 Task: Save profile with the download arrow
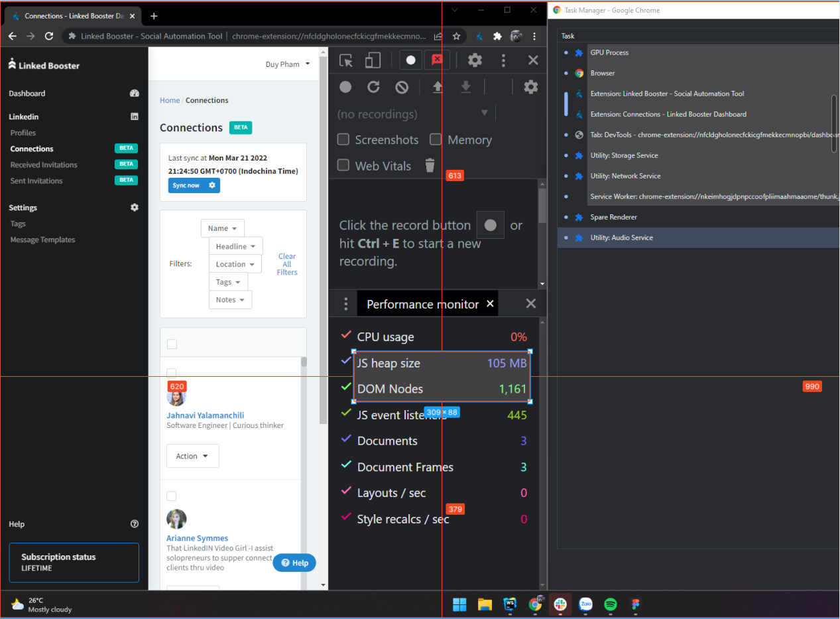[466, 87]
